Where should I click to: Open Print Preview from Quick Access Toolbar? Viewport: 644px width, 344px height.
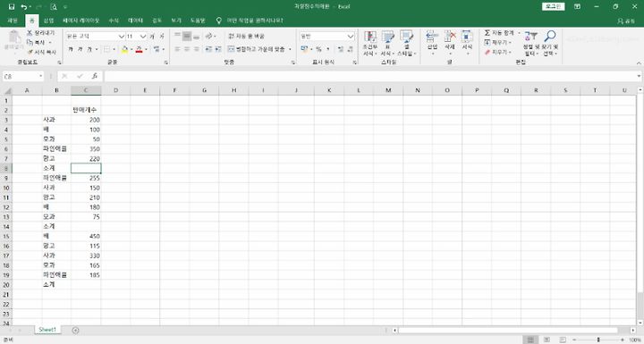tap(54, 6)
